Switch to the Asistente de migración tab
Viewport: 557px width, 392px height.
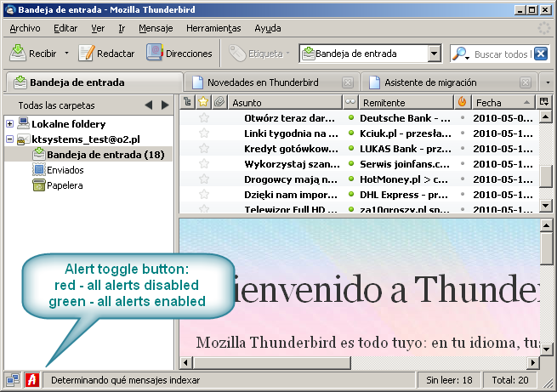[x=449, y=82]
